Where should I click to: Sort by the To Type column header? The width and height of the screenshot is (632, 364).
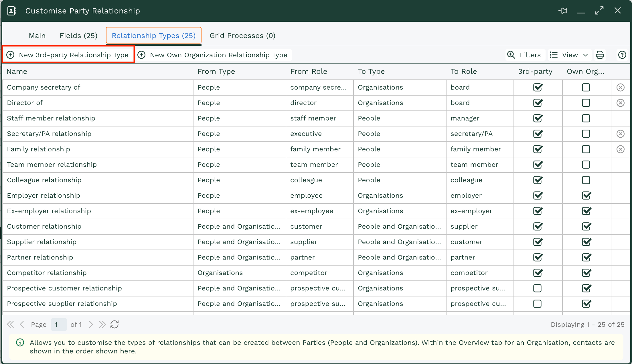point(400,71)
